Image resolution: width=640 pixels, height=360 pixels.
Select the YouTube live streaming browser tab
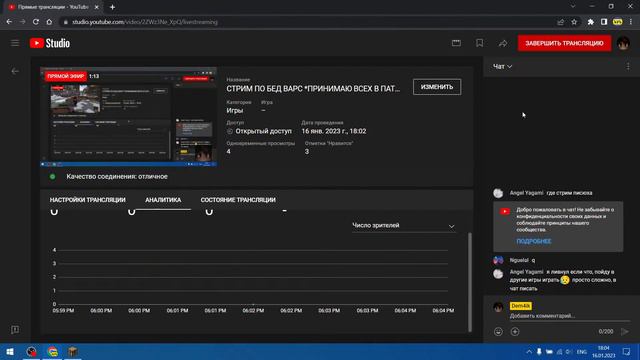click(x=53, y=7)
